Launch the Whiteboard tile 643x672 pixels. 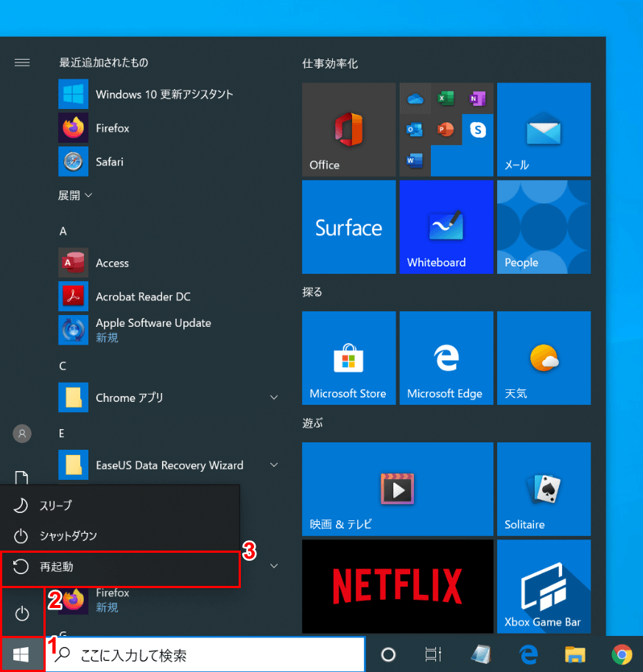[446, 227]
